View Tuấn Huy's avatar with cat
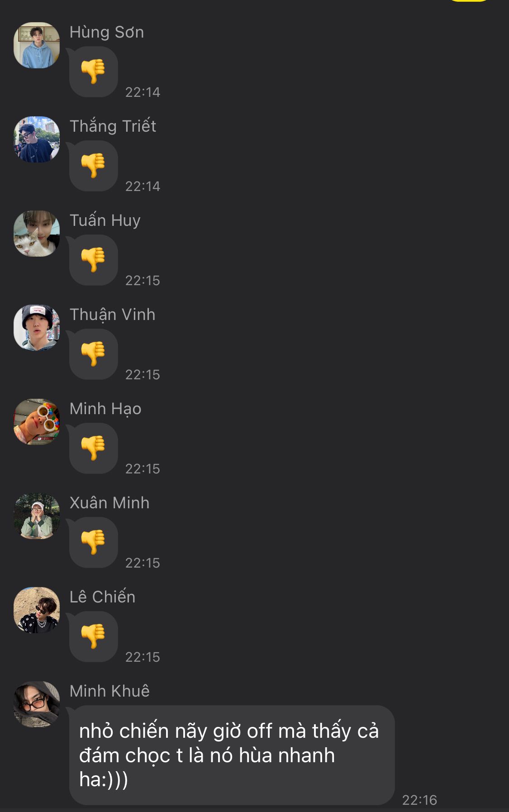The width and height of the screenshot is (509, 812). 37,234
